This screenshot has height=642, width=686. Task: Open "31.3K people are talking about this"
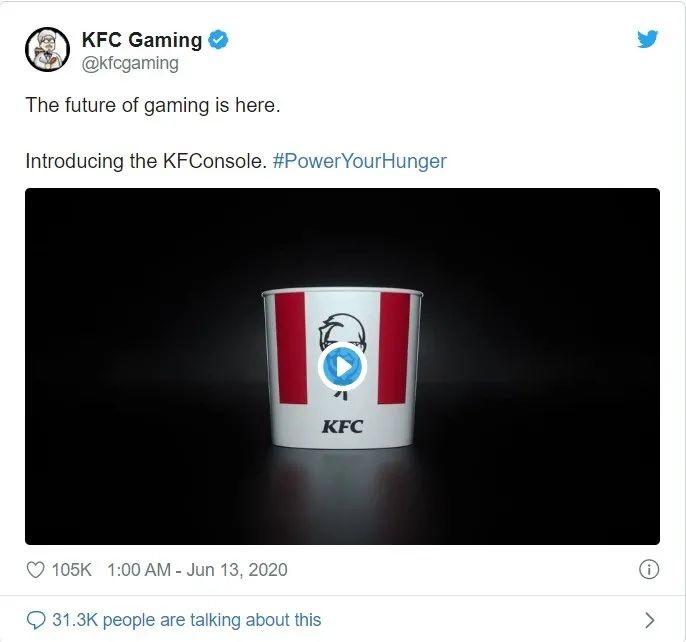pyautogui.click(x=187, y=620)
